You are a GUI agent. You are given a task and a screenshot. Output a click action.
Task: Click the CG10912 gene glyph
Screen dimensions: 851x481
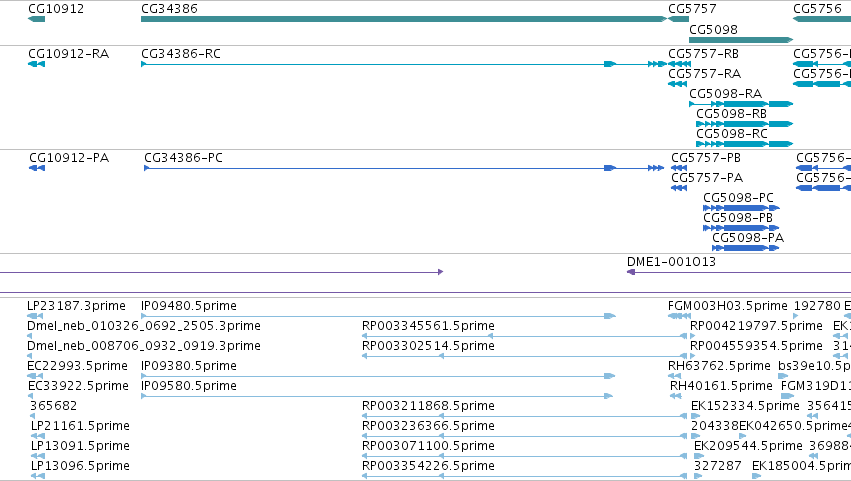click(36, 20)
